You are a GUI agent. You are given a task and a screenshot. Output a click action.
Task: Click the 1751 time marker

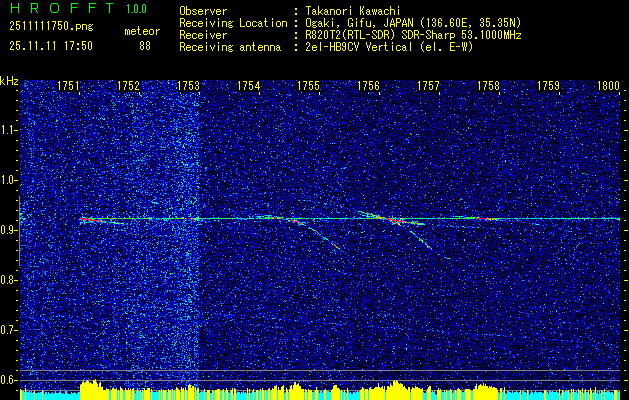click(68, 86)
